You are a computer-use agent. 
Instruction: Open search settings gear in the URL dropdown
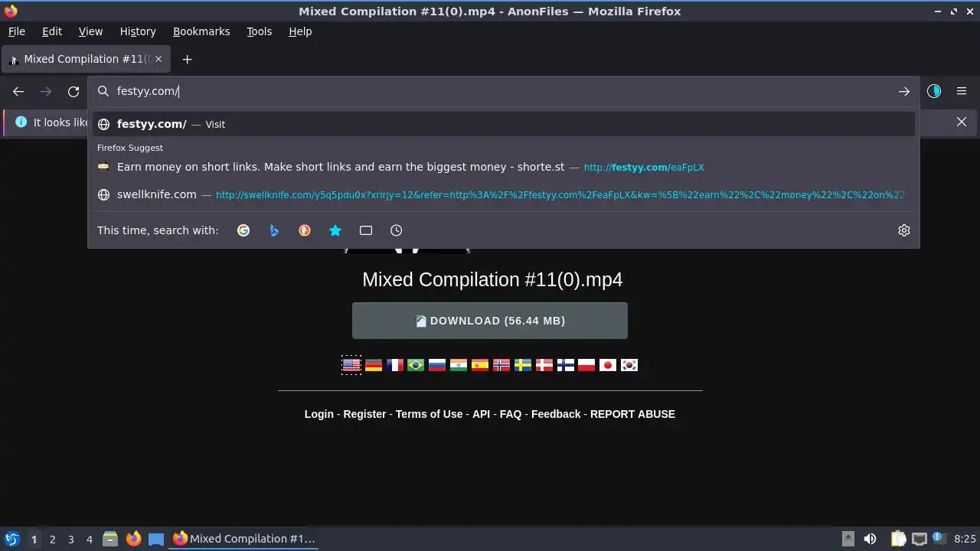pyautogui.click(x=904, y=230)
